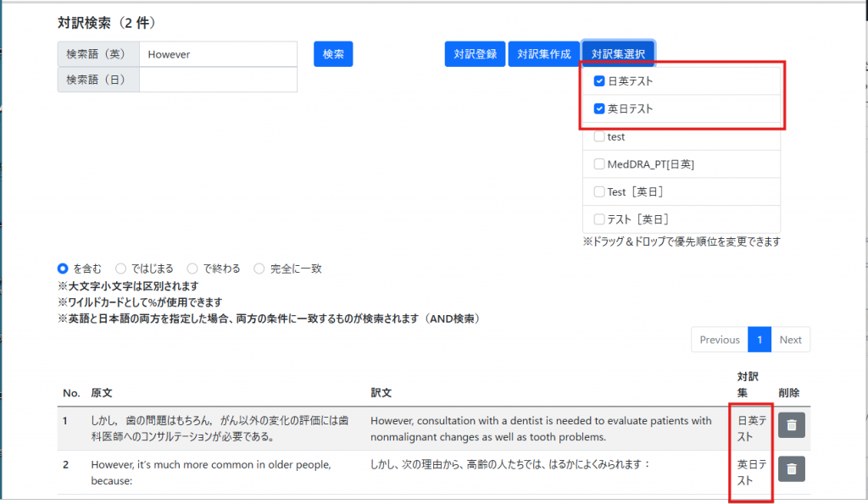Enable the test glossary checkbox

[599, 136]
